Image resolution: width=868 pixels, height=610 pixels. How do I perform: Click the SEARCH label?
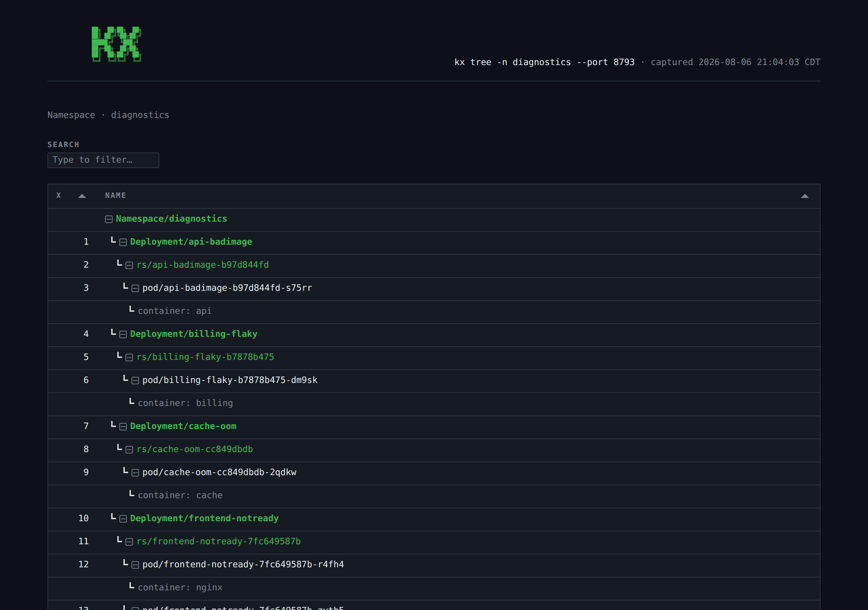[63, 145]
